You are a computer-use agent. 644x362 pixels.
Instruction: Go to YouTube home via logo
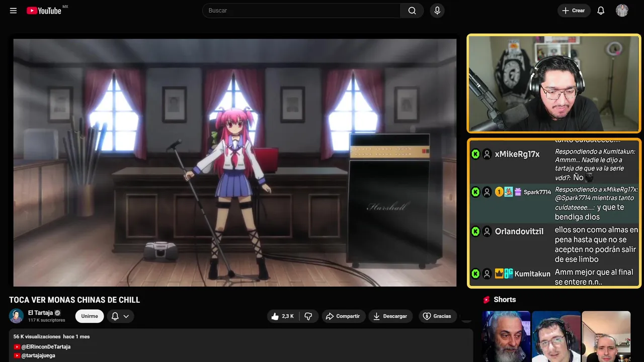(44, 11)
